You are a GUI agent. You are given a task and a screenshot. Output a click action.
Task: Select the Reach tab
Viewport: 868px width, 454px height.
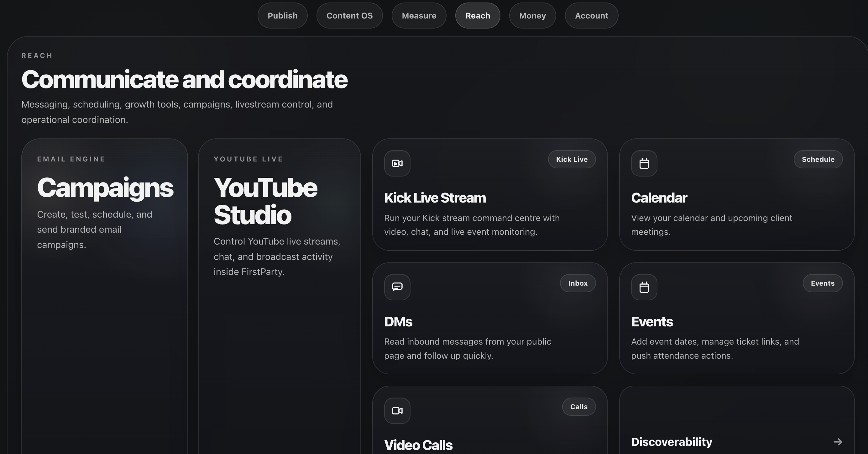coord(478,15)
